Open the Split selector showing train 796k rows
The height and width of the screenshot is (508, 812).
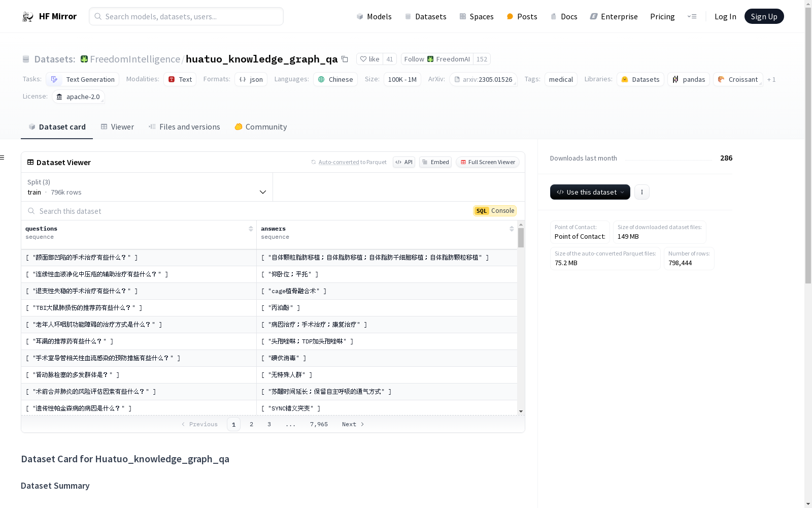(x=147, y=187)
